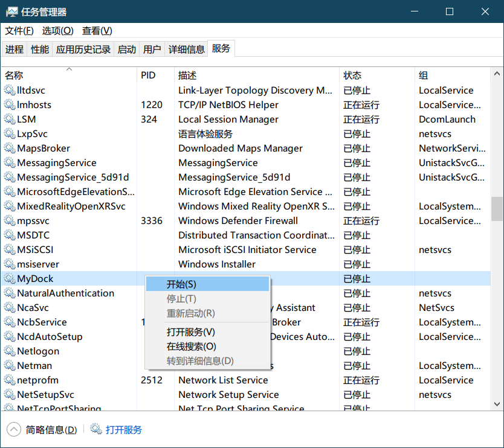The image size is (504, 448).
Task: Choose 打开服务(V) in the context menu
Action: tap(207, 331)
